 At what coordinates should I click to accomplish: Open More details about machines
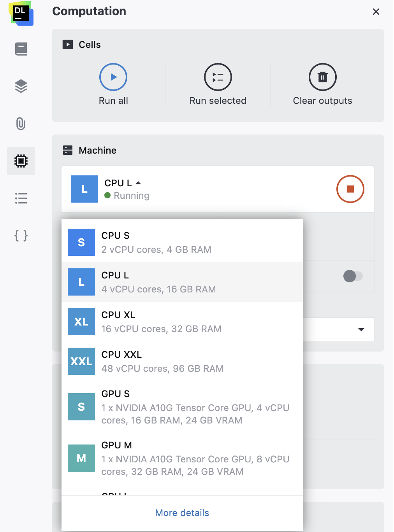coord(182,513)
